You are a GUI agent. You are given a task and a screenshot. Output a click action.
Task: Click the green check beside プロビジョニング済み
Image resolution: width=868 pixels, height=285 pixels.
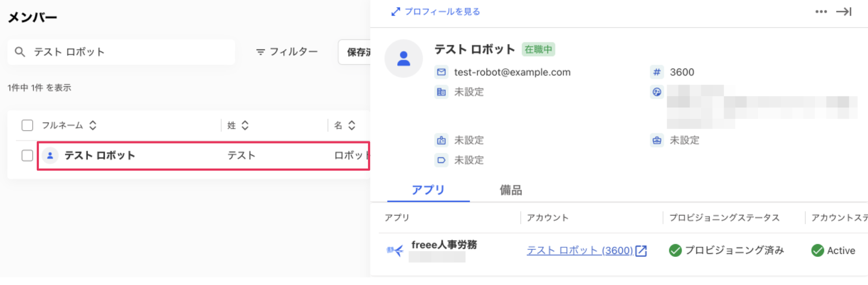coord(675,250)
